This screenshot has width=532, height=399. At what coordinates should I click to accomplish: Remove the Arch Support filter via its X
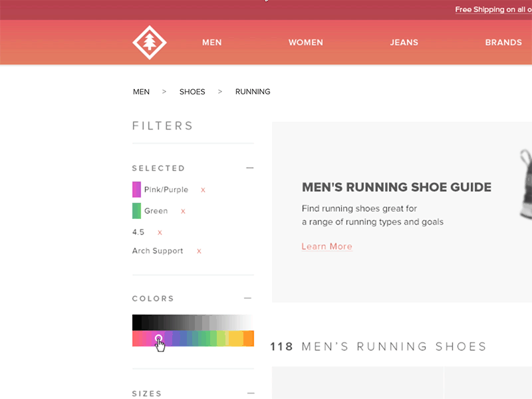tap(199, 251)
